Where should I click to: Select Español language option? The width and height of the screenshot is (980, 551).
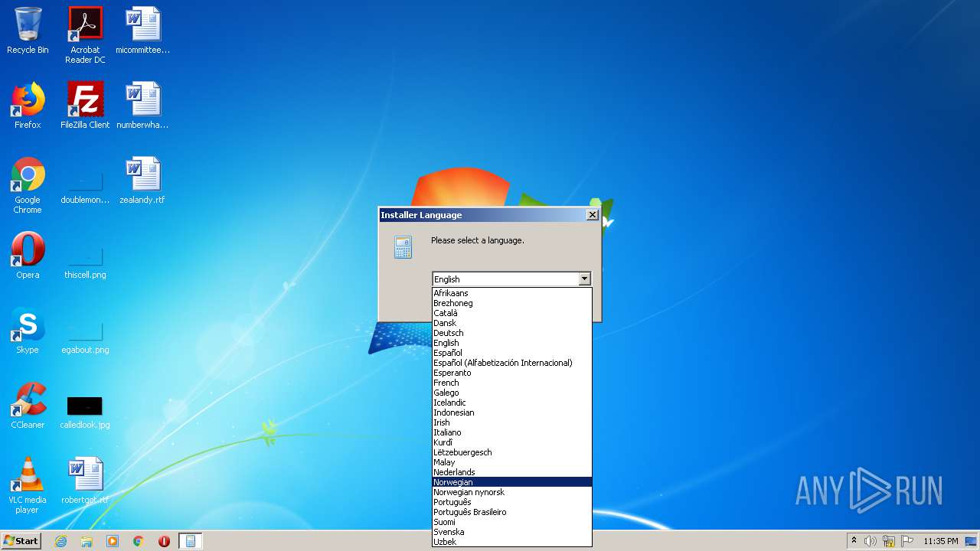512,353
